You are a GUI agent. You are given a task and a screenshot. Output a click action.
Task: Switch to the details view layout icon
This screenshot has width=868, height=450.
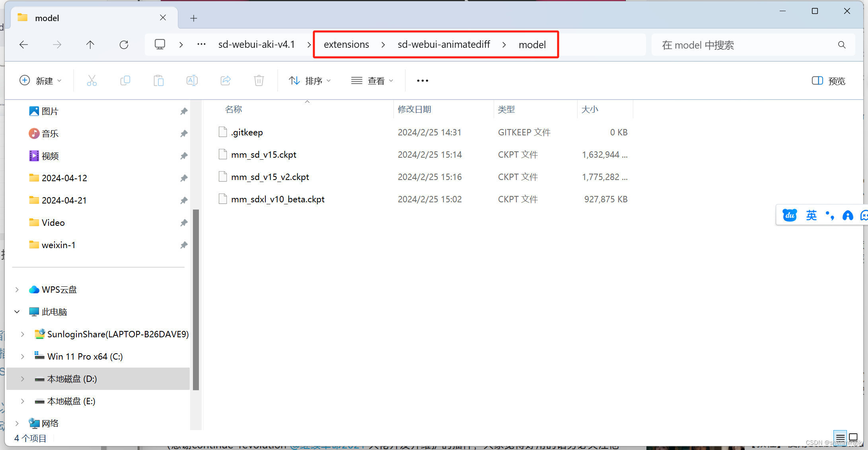pos(840,437)
